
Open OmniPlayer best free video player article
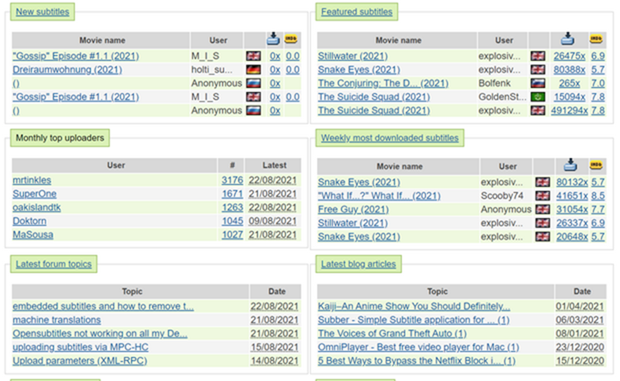[x=418, y=347]
